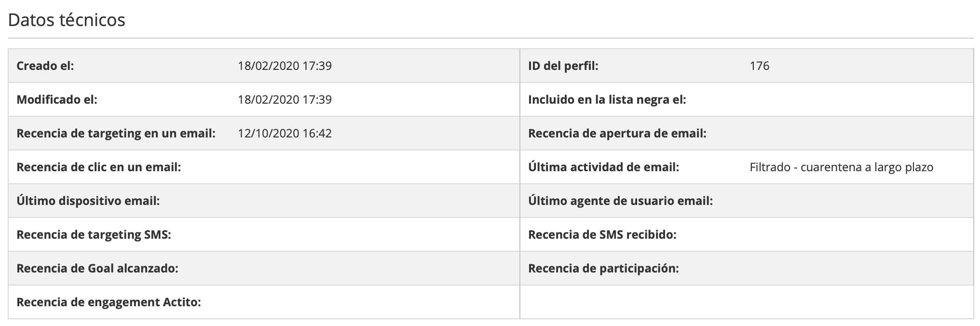
Task: Select the "Recencia de apertura de email:" label
Action: 617,133
